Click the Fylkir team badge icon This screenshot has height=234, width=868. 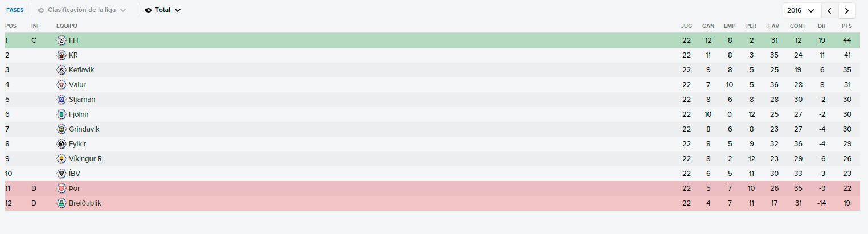pyautogui.click(x=62, y=144)
